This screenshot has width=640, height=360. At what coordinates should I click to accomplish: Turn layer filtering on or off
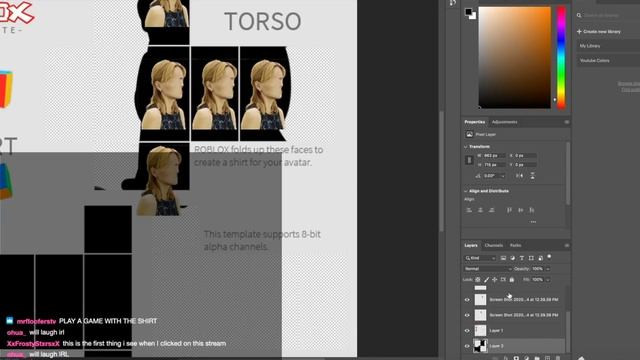click(549, 257)
